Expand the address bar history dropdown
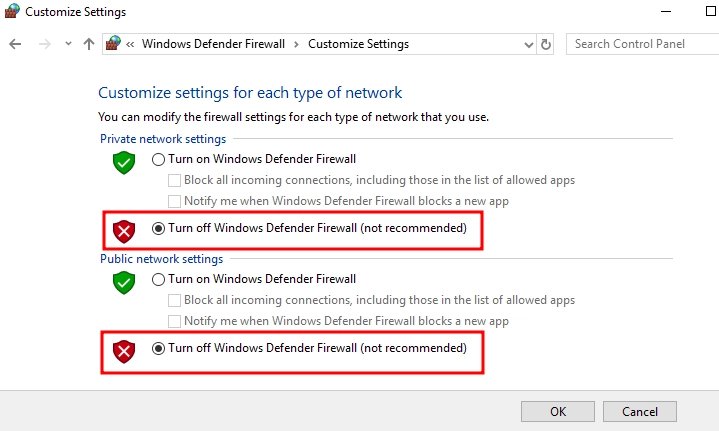This screenshot has width=719, height=431. (x=529, y=44)
